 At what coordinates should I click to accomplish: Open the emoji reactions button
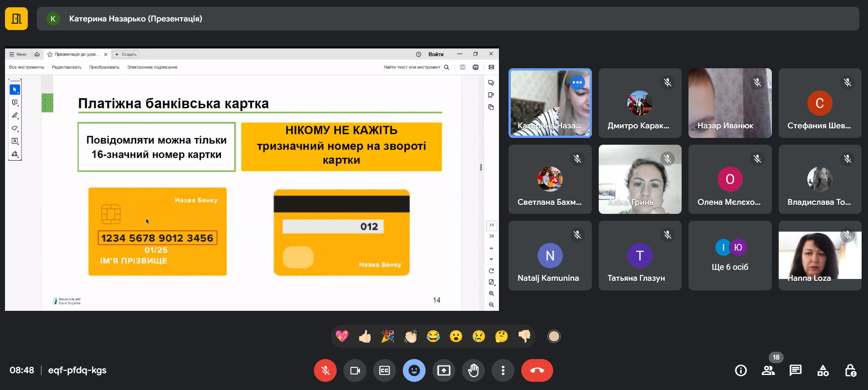coord(414,370)
